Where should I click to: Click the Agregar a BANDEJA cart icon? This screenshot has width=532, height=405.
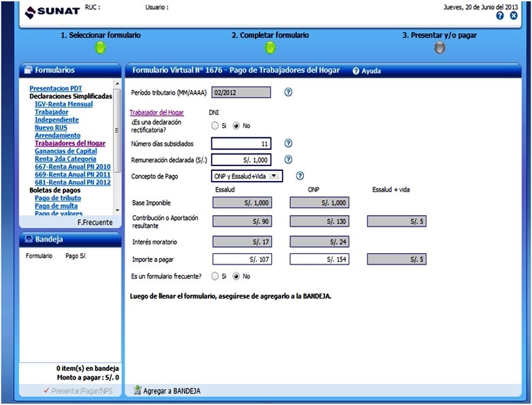(138, 390)
